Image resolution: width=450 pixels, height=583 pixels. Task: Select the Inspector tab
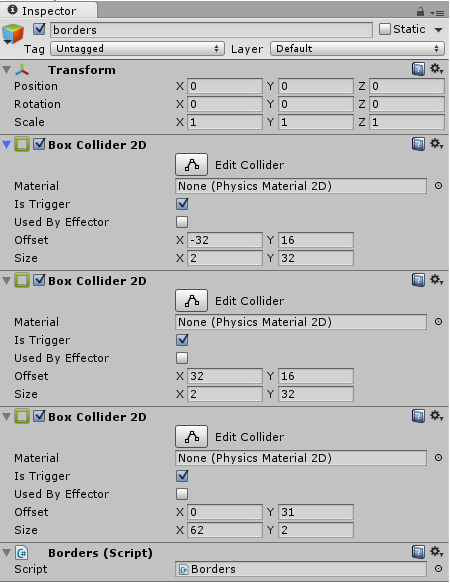pos(49,10)
